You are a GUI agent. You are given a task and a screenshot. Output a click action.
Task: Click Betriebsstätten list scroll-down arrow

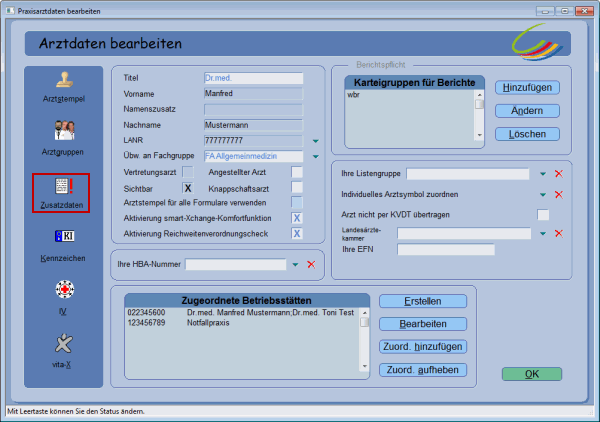click(x=365, y=367)
